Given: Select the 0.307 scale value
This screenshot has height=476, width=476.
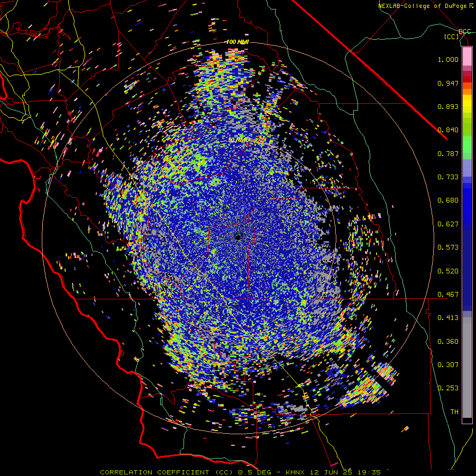Looking at the screenshot, I should tap(448, 365).
